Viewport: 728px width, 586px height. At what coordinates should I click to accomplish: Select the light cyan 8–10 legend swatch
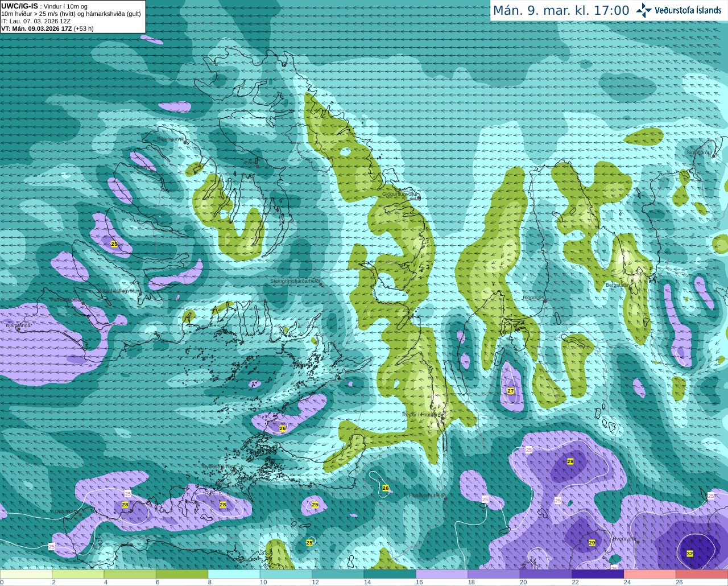[234, 575]
